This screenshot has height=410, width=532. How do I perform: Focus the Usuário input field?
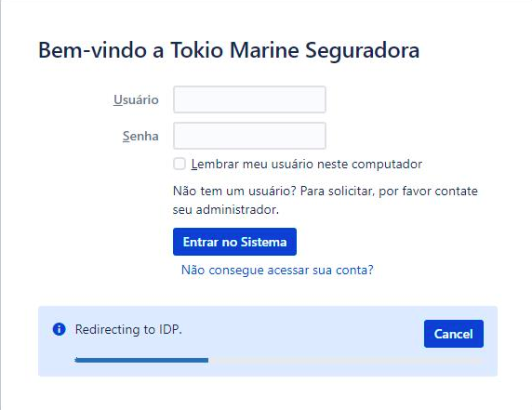tap(249, 99)
